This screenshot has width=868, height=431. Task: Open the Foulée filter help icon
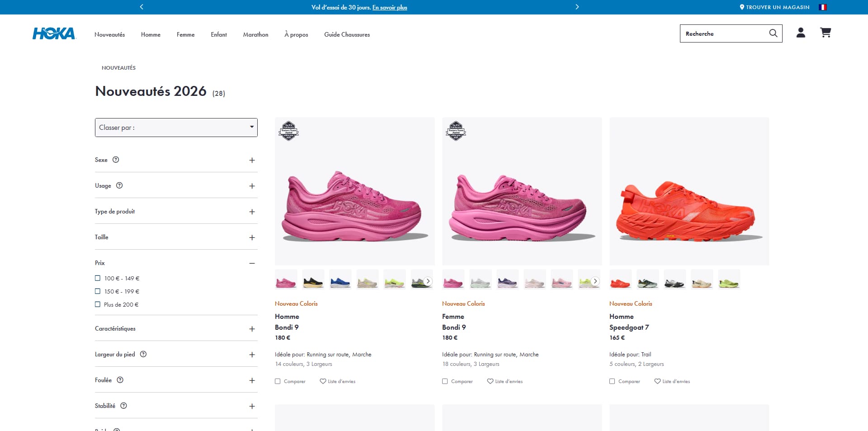tap(120, 380)
